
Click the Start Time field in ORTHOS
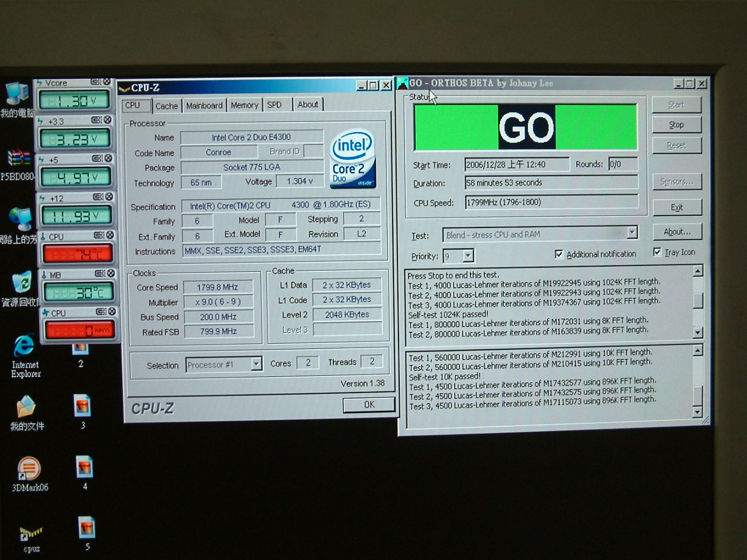[x=516, y=164]
